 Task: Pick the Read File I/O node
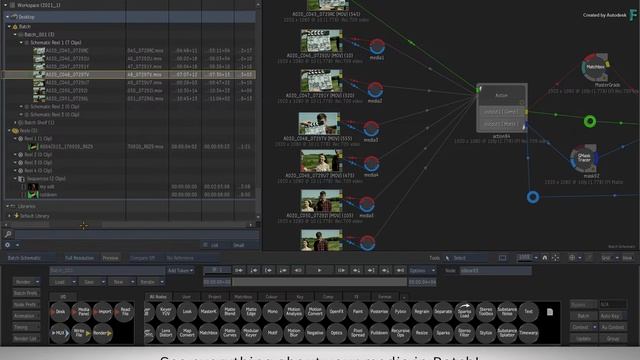pos(124,311)
